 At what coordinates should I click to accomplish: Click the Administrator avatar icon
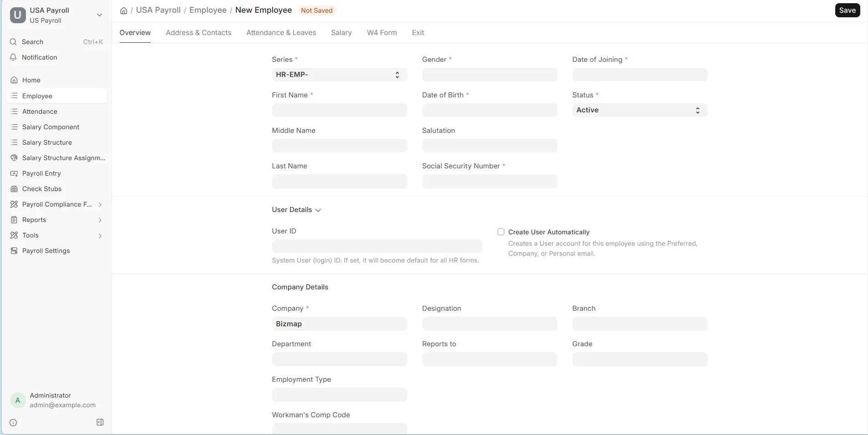18,400
